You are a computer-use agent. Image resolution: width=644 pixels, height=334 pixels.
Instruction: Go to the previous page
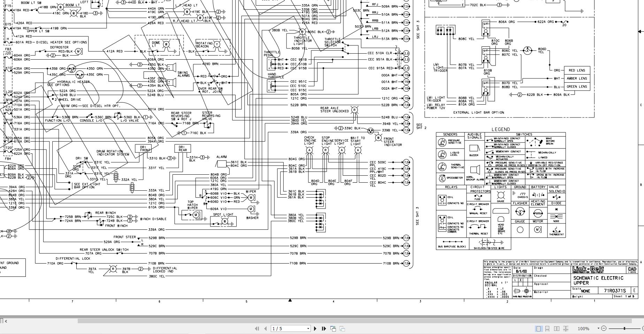click(x=266, y=328)
